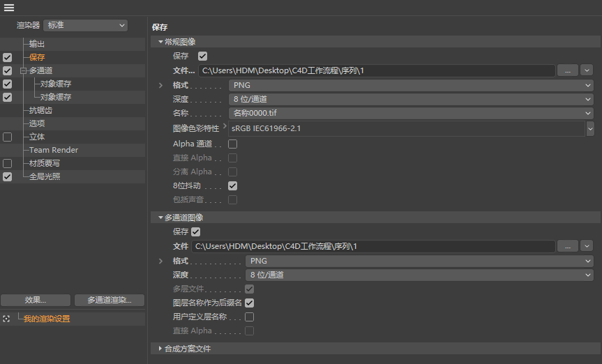The image size is (602, 364).
Task: Click the 效果... button
Action: pos(36,301)
